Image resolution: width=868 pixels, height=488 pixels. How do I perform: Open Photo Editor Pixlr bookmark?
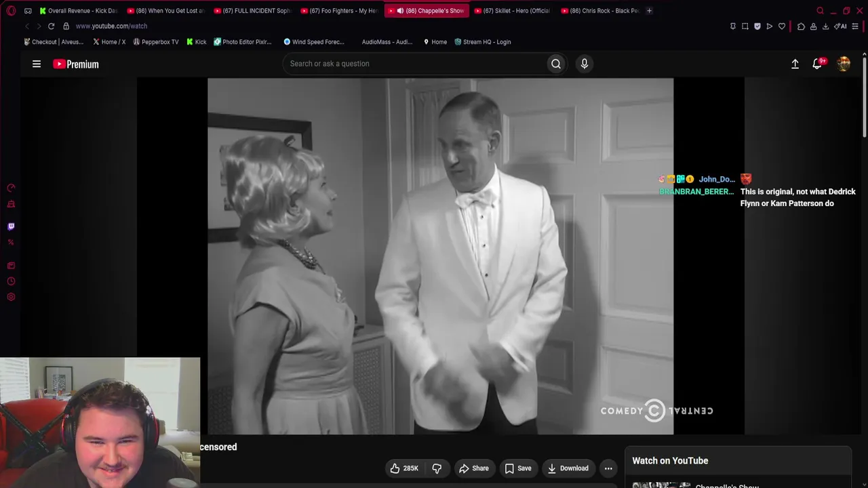(243, 42)
